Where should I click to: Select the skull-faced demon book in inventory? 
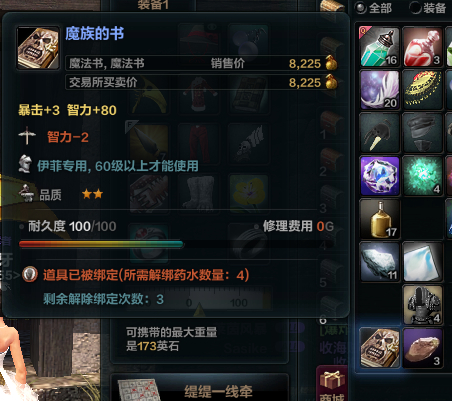coord(380,348)
